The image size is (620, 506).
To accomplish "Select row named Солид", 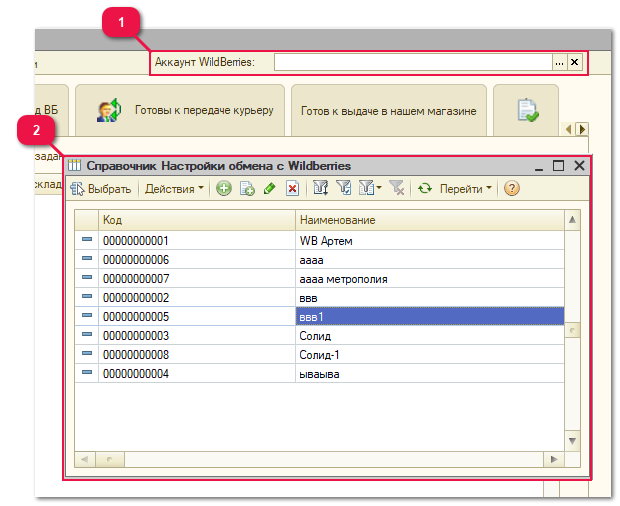I will 319,336.
